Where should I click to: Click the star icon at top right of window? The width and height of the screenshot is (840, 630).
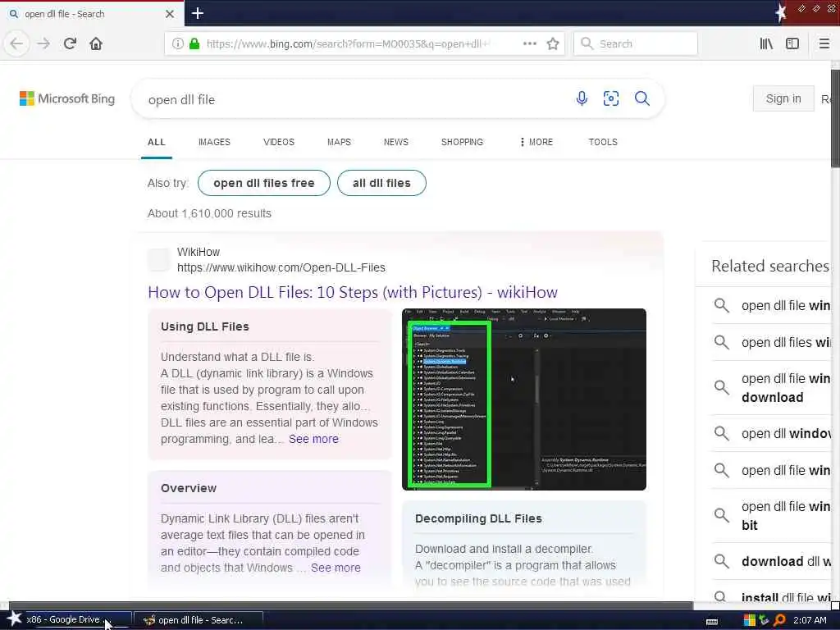pyautogui.click(x=781, y=12)
